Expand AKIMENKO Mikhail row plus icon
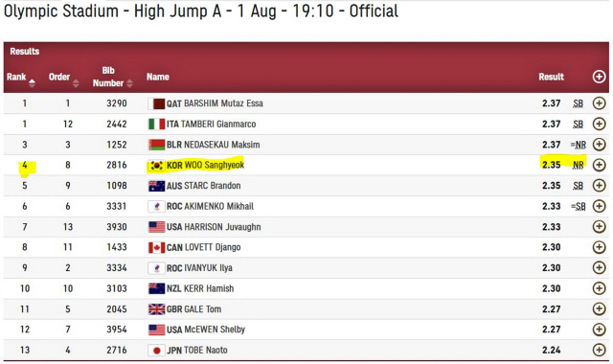The height and width of the screenshot is (364, 613). (599, 206)
